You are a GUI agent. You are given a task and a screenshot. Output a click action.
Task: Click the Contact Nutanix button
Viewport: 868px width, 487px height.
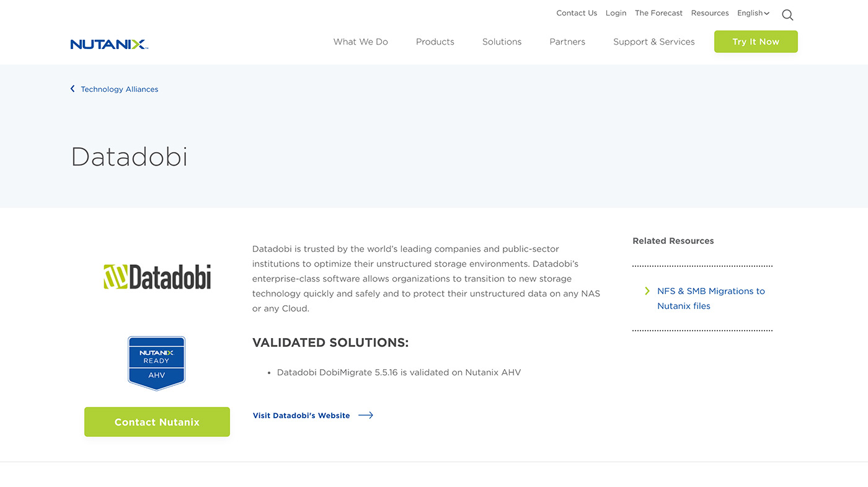(x=157, y=422)
